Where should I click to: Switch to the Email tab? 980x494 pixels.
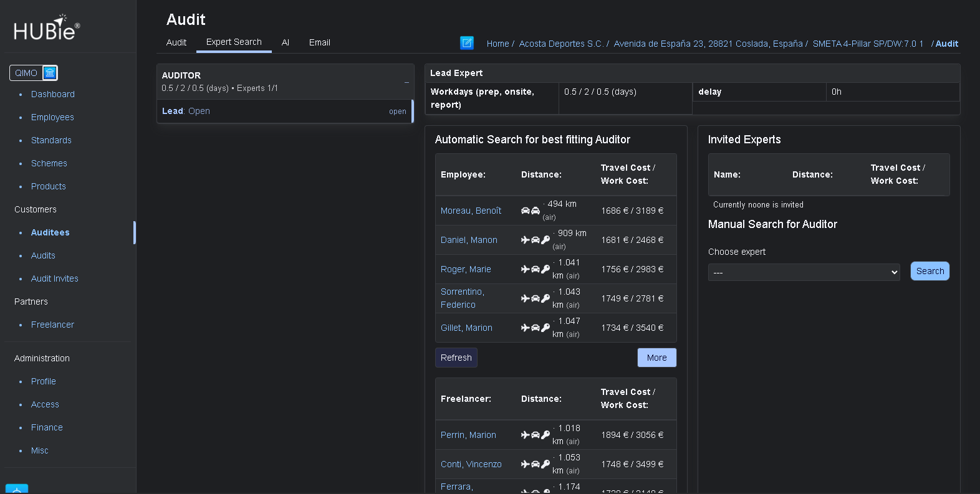(x=319, y=42)
